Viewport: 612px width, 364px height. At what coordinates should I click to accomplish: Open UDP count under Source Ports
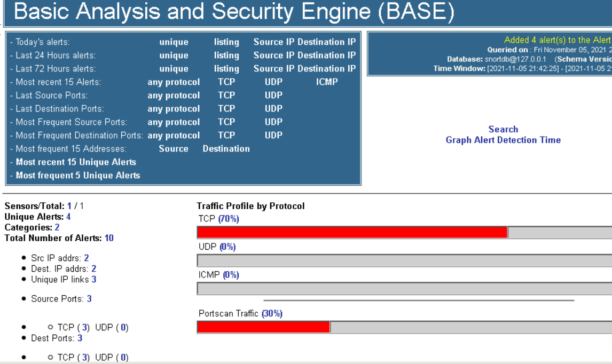point(123,327)
